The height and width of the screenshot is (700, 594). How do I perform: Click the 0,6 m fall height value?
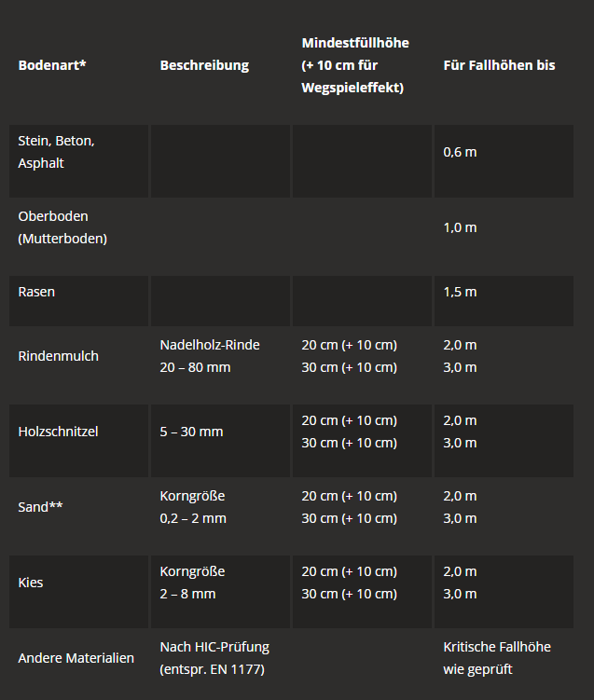(x=460, y=152)
